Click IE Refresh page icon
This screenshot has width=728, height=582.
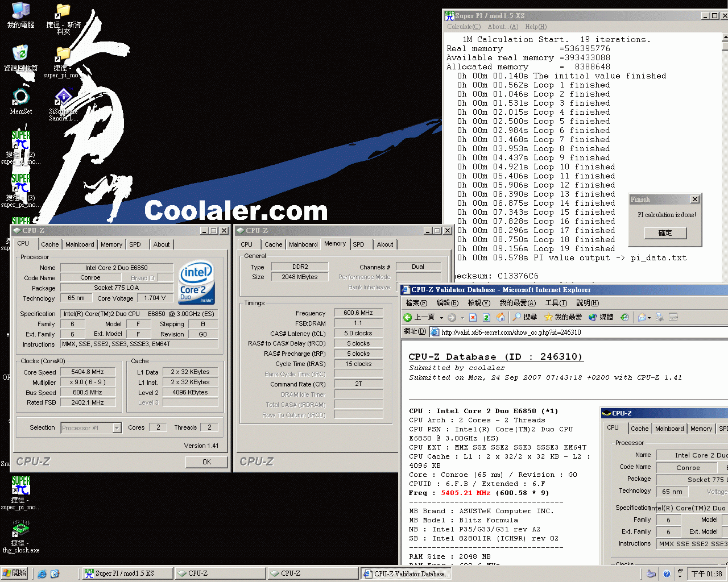click(486, 317)
